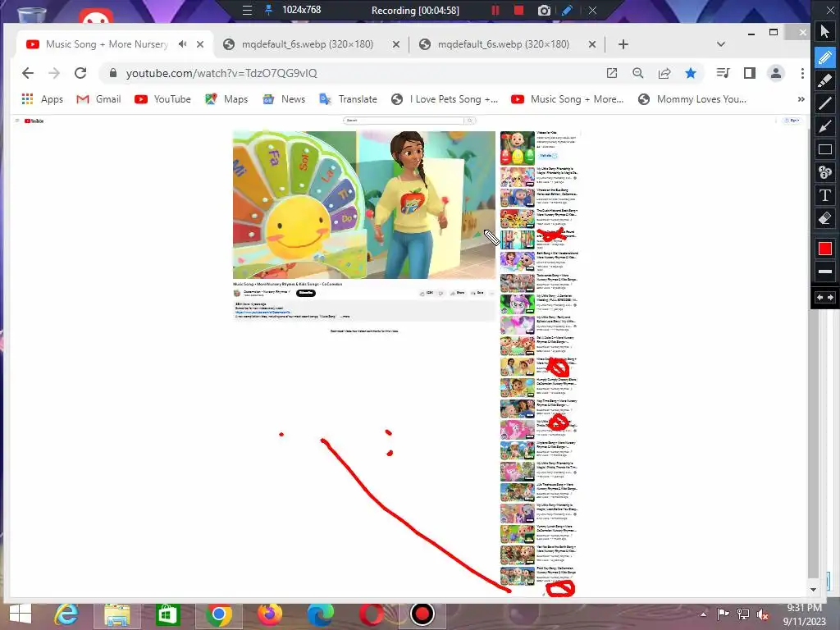
Task: Open Windows Start button
Action: point(20,614)
